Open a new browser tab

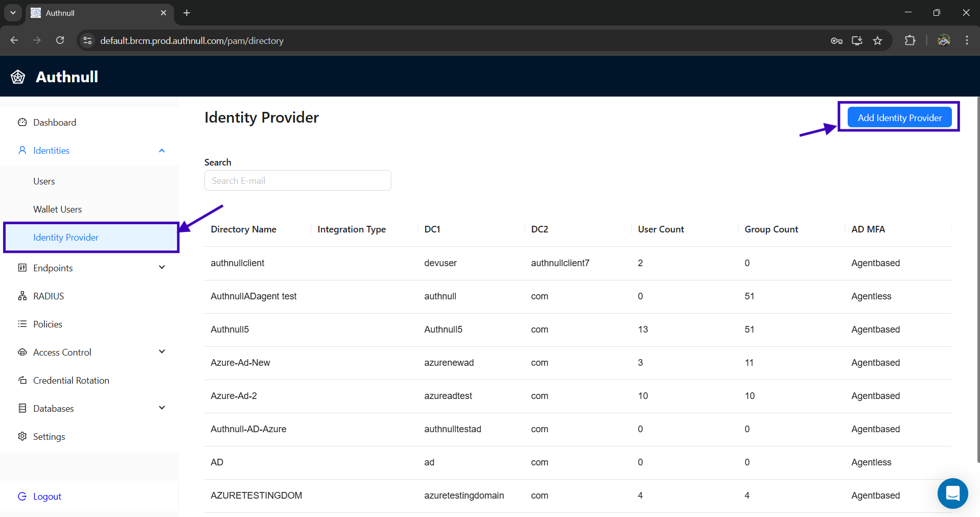186,13
